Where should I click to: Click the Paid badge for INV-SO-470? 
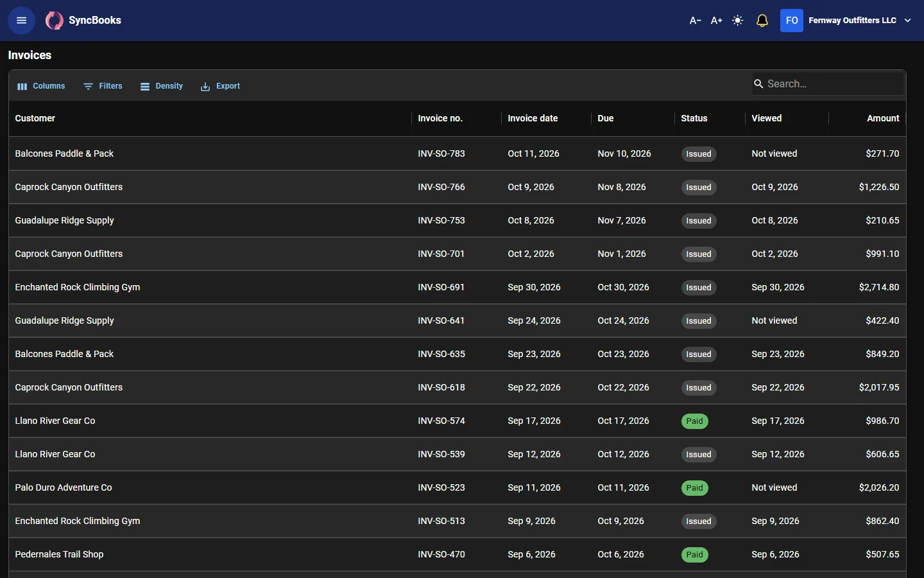694,555
